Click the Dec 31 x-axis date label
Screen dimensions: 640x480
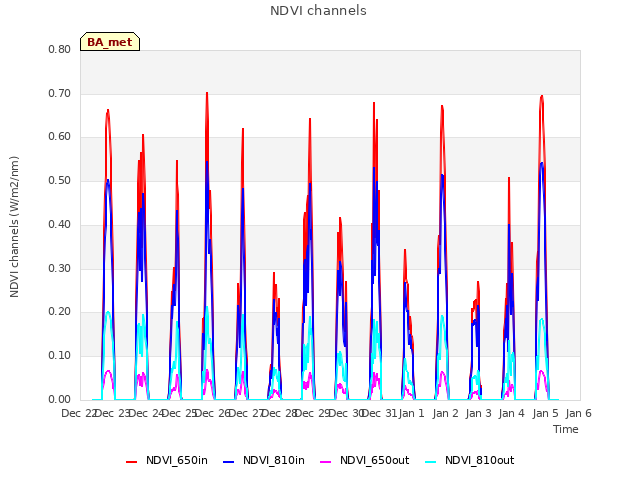[x=380, y=413]
